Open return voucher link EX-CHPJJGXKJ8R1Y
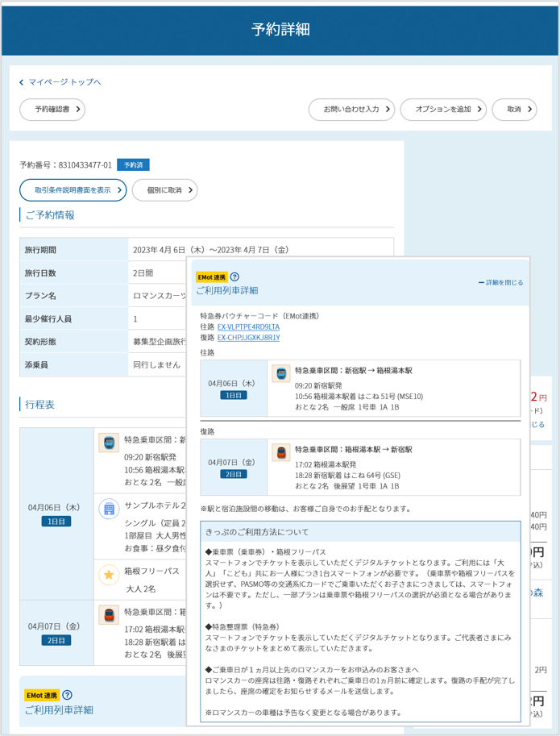The height and width of the screenshot is (736, 560). click(x=249, y=338)
